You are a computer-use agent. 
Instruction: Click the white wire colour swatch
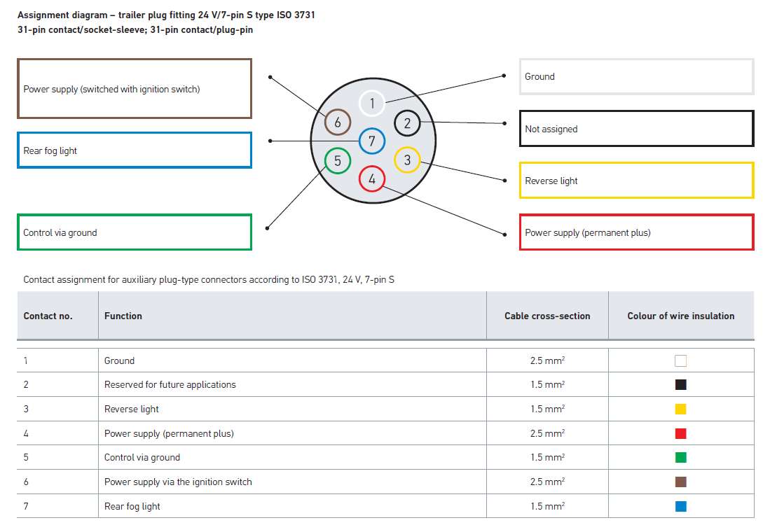pos(680,360)
